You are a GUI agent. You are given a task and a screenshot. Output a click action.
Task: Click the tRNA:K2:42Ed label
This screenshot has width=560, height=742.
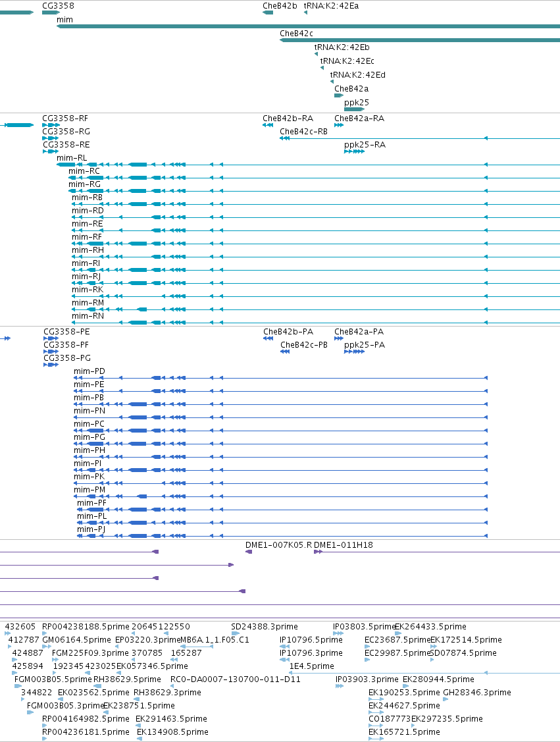357,74
